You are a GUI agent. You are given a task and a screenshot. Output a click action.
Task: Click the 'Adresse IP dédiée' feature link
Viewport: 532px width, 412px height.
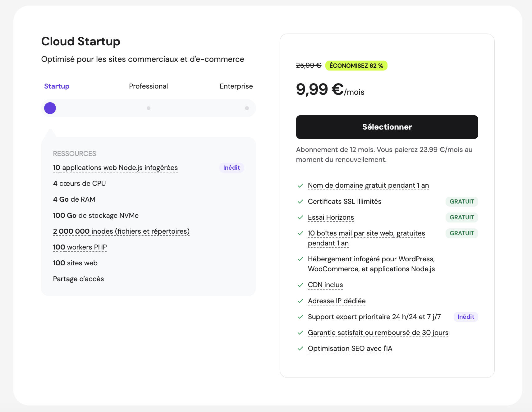(337, 301)
